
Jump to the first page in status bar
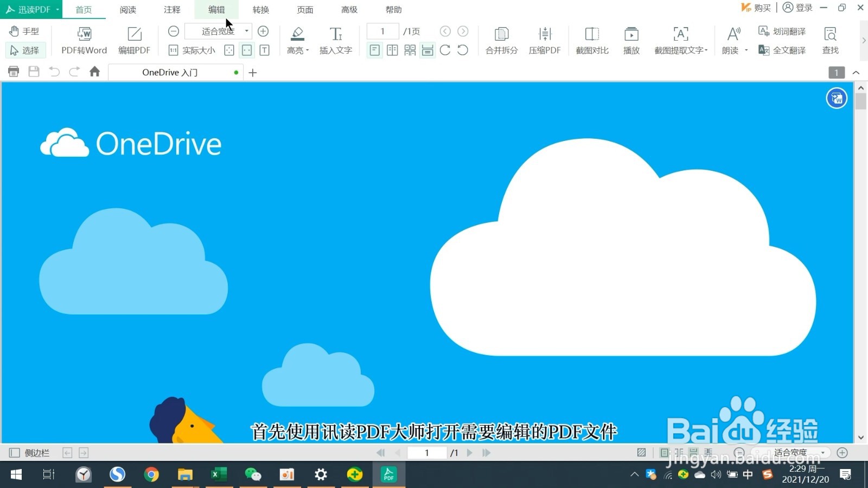coord(381,453)
